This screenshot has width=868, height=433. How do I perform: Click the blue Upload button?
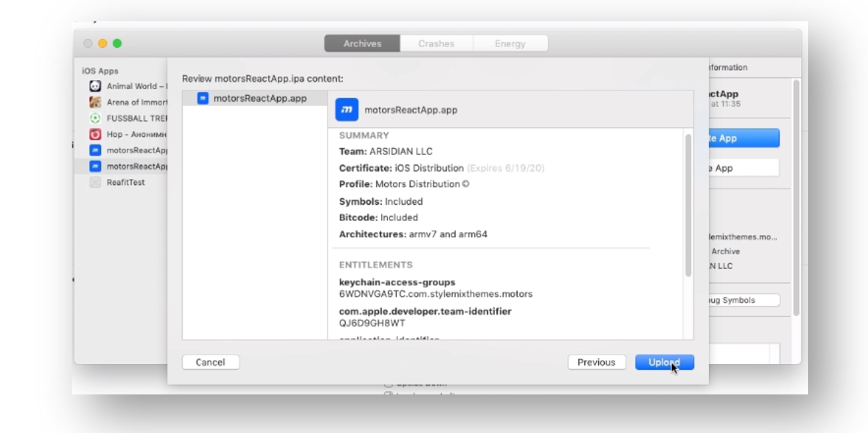(x=664, y=362)
